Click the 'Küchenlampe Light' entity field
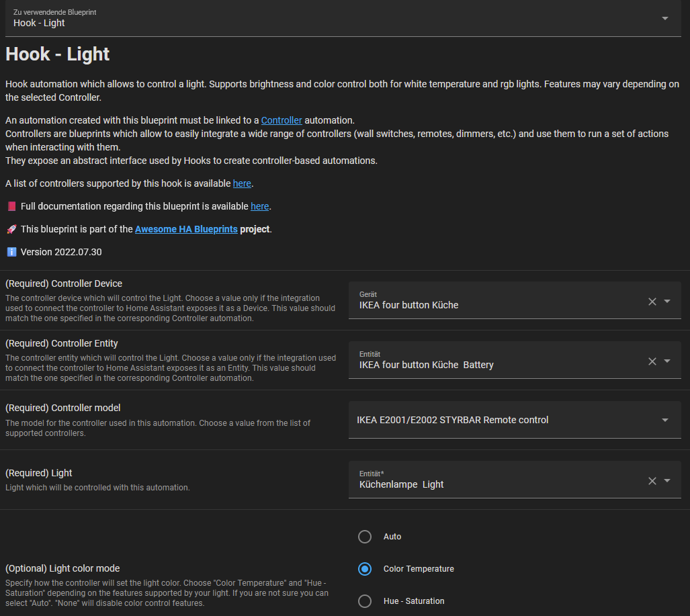This screenshot has height=616, width=690. 515,480
